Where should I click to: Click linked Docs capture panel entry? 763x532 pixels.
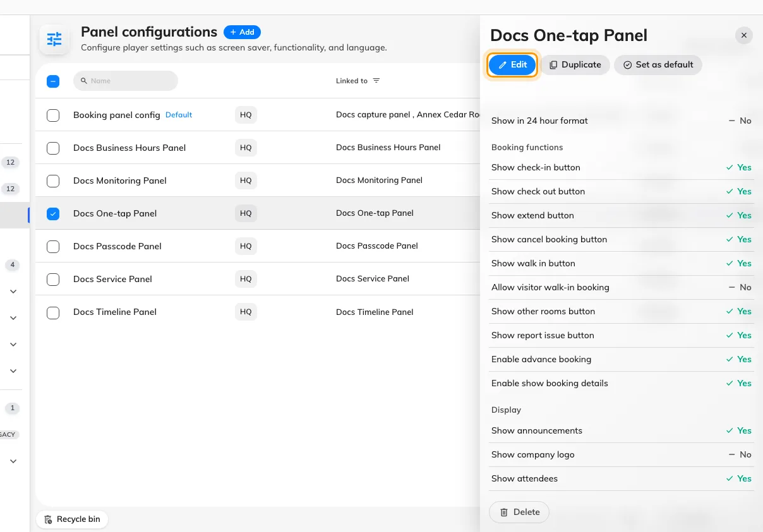[373, 115]
